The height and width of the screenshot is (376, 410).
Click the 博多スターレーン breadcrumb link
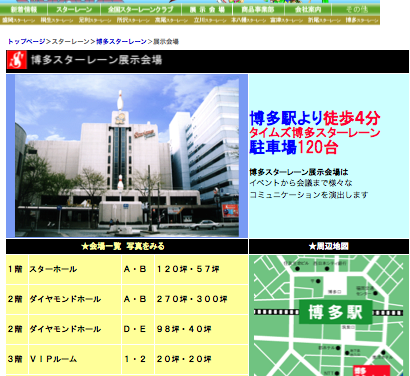point(121,42)
